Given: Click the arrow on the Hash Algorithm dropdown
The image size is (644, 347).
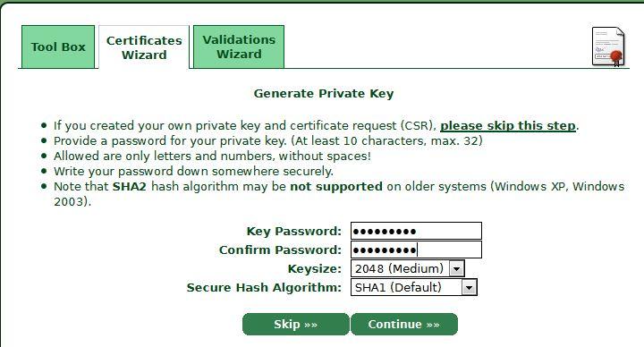Looking at the screenshot, I should click(x=469, y=288).
